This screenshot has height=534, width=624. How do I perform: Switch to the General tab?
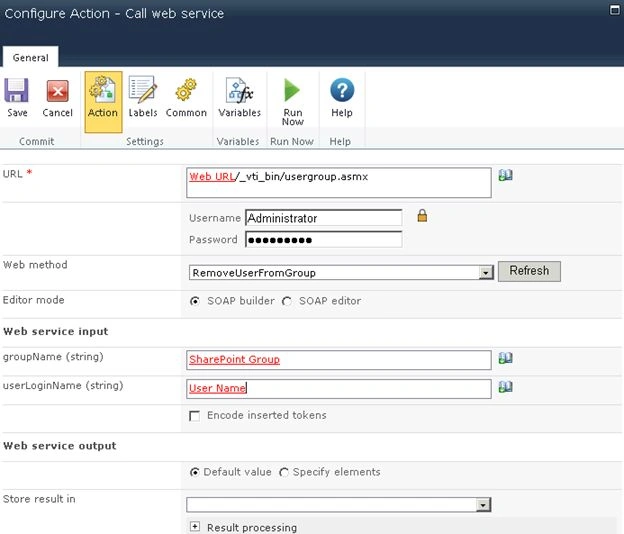(x=31, y=58)
